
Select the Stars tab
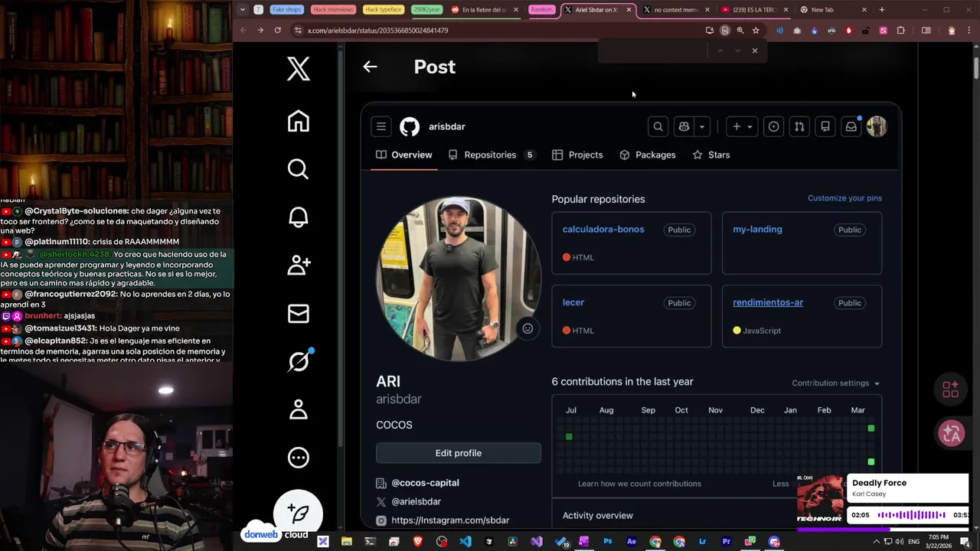click(710, 155)
